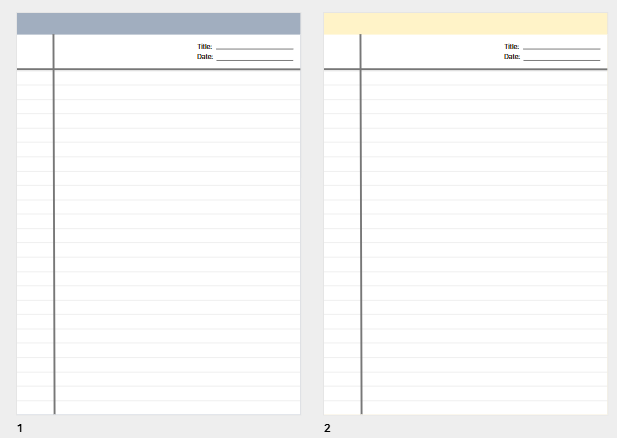This screenshot has width=617, height=438.
Task: Click the yellow header band on page 2
Action: [466, 24]
